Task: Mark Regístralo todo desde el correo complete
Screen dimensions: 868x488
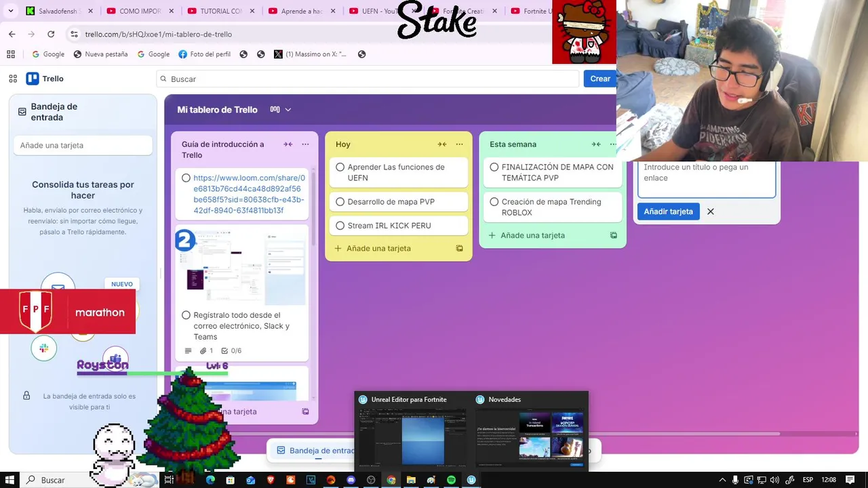Action: [186, 315]
